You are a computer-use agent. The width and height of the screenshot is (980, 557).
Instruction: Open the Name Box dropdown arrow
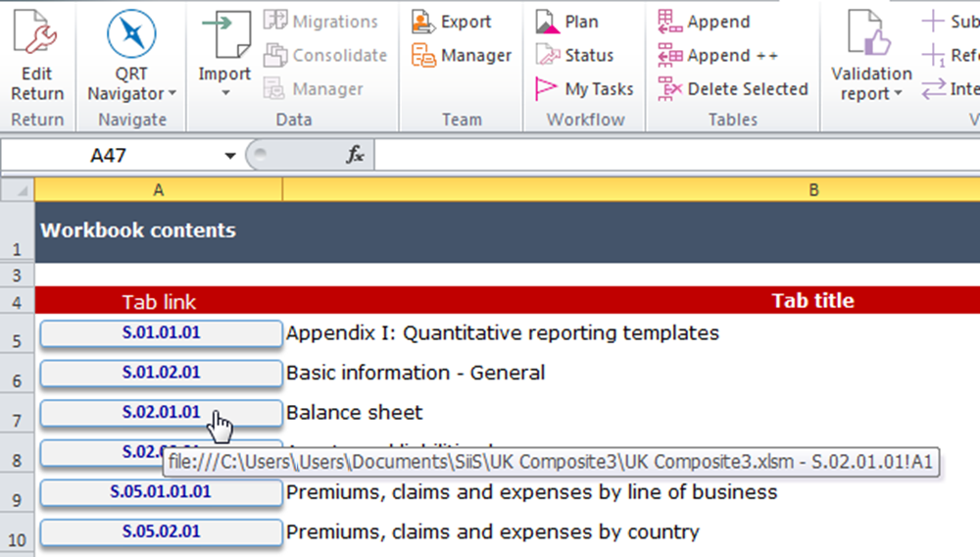pos(230,155)
